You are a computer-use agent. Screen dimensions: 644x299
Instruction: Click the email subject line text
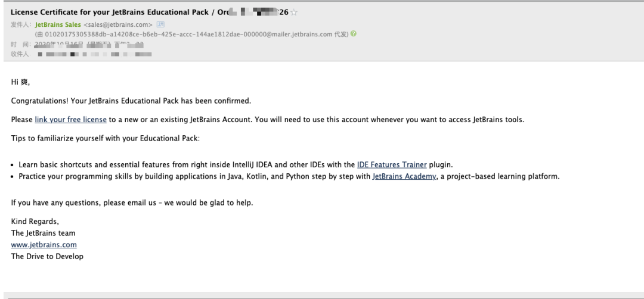point(150,13)
